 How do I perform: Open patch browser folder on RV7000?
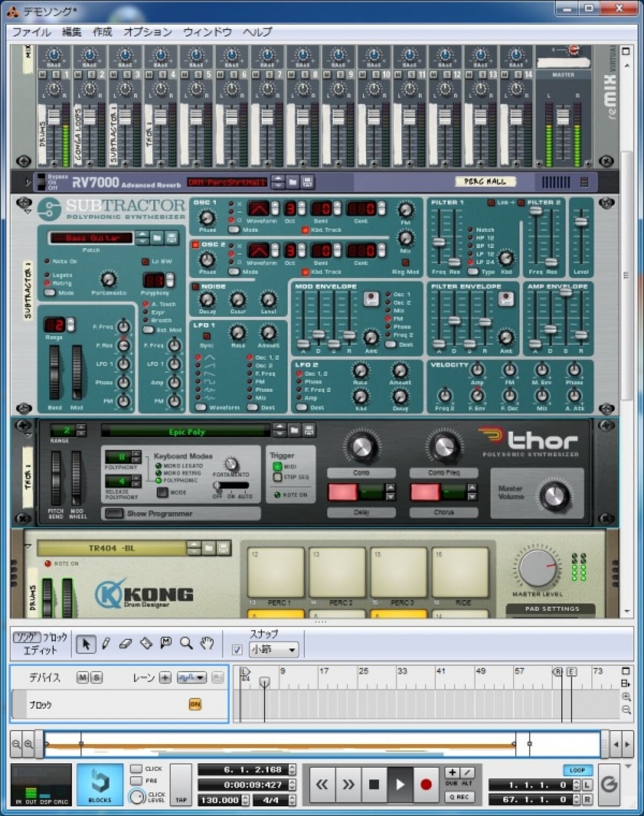tap(293, 182)
